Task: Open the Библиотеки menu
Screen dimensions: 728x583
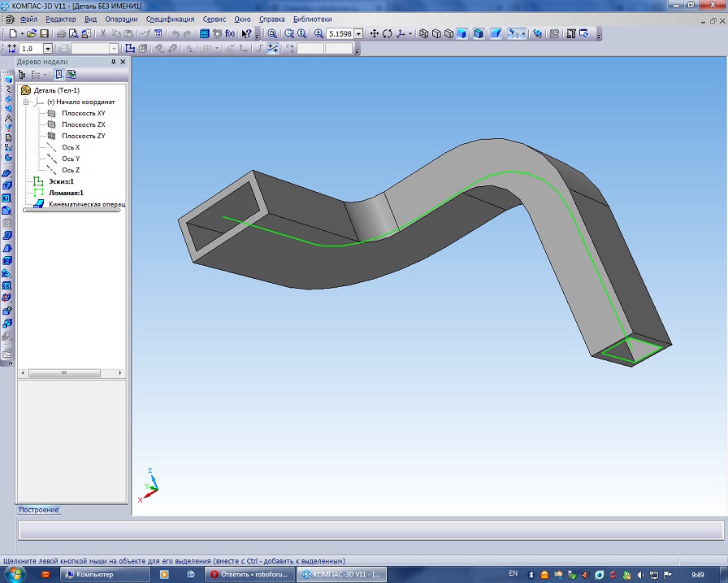Action: click(x=313, y=19)
